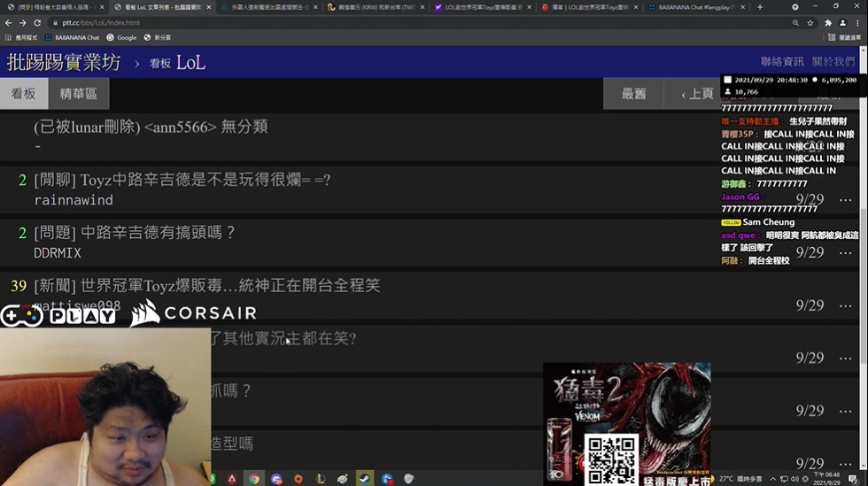Open the Chrome icon in the taskbar

254,479
